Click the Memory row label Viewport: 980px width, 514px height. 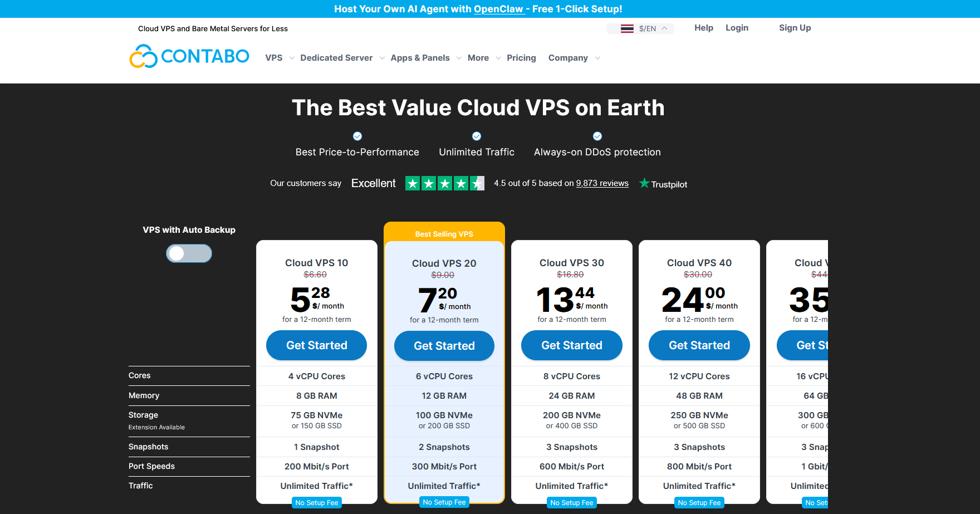coord(144,395)
